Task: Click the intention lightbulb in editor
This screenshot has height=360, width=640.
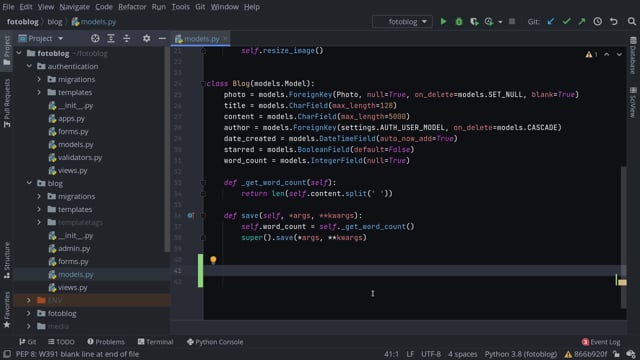Action: 213,259
